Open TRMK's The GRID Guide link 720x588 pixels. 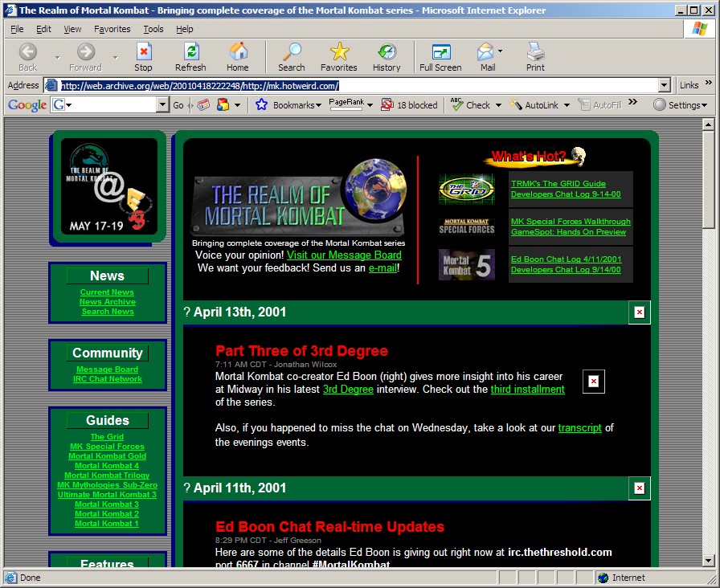558,184
